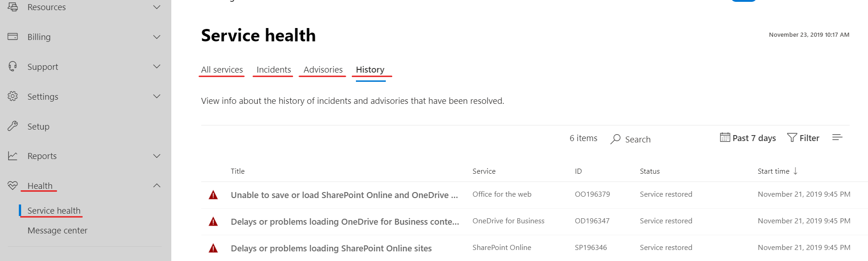Screen dimensions: 868x261
Task: Click the Billing credit card icon
Action: pyautogui.click(x=13, y=36)
